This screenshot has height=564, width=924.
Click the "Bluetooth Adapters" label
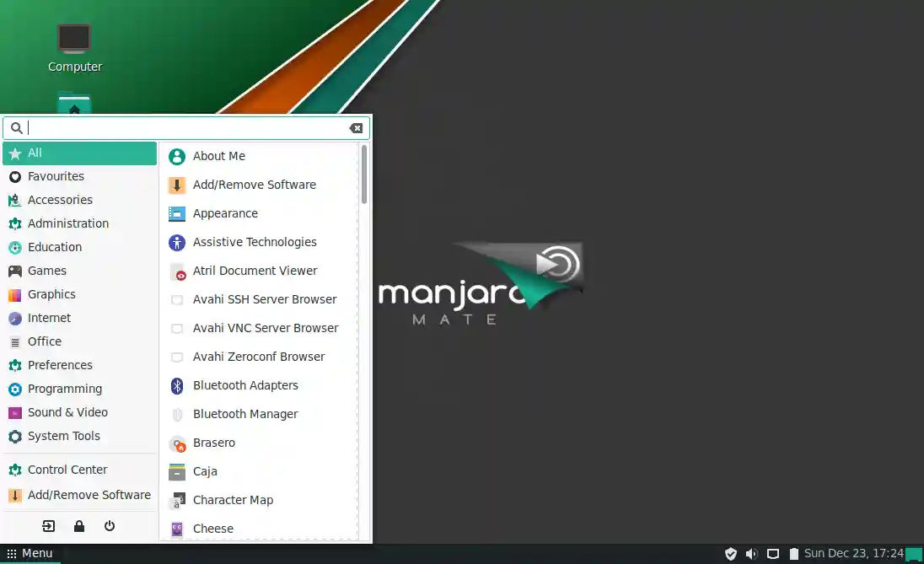245,385
